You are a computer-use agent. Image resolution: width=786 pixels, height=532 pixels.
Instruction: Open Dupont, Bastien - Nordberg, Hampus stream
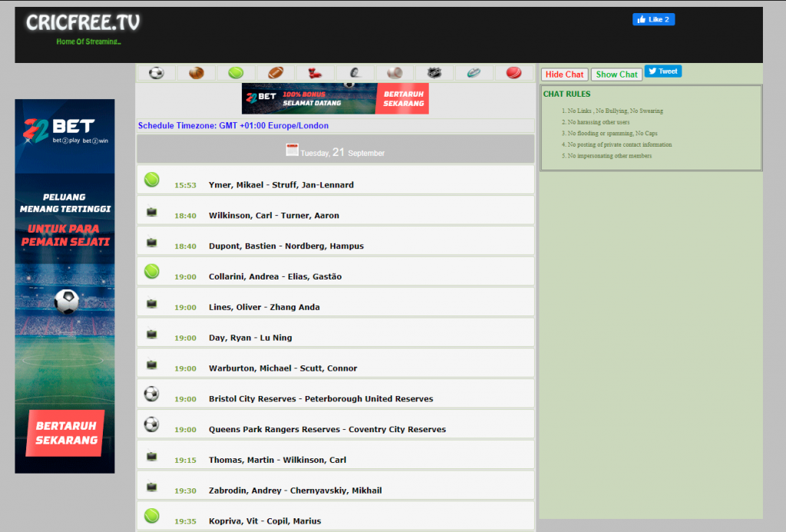pos(286,246)
